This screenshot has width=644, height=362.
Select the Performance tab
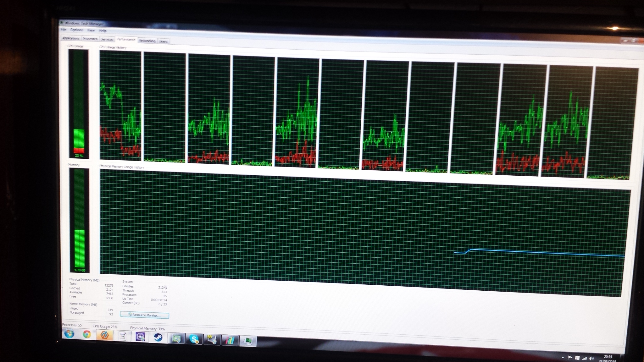[126, 39]
